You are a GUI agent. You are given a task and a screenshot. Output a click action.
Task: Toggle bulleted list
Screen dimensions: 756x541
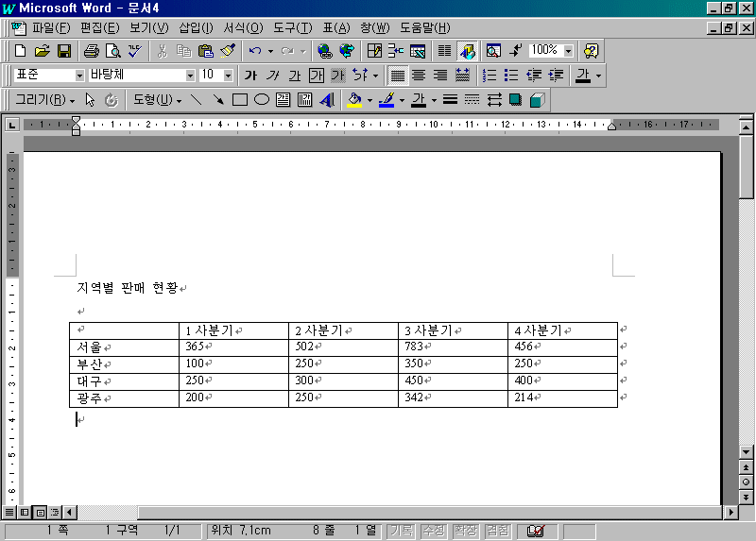coord(511,76)
